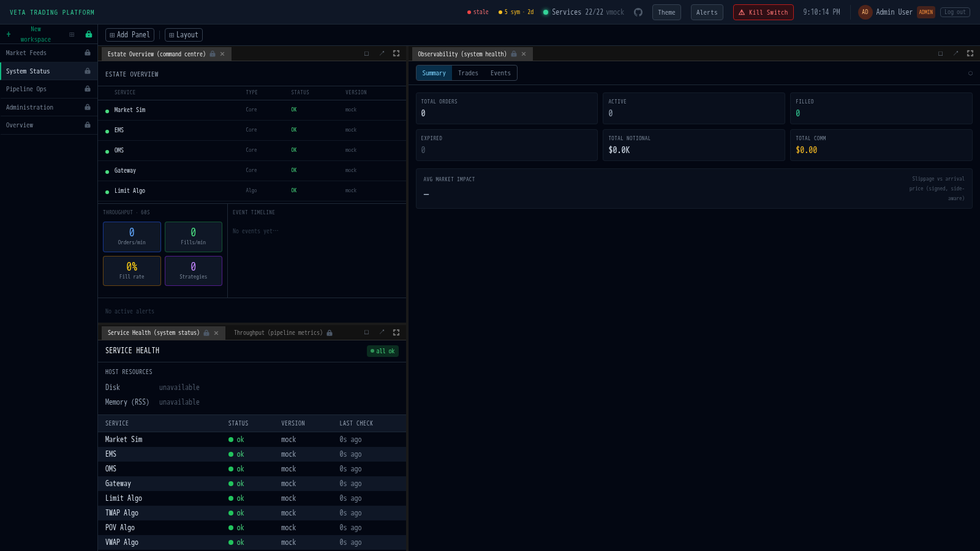Select Pipeline Ops workspace in sidebar

[26, 89]
